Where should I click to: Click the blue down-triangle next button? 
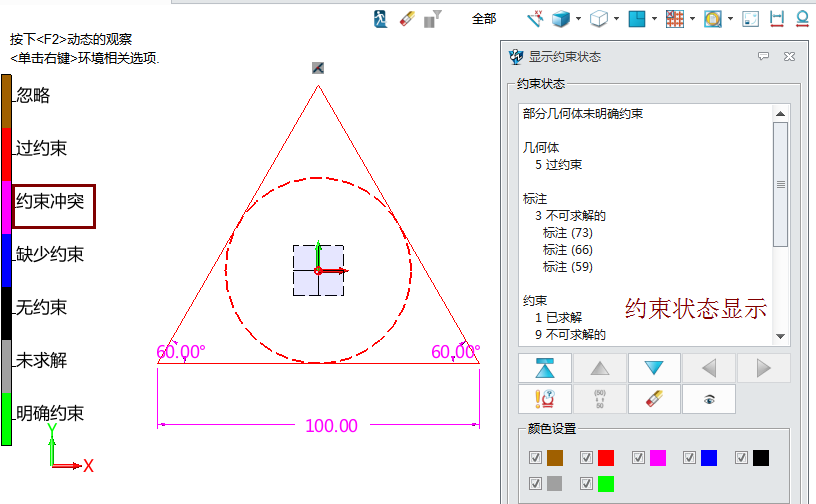click(654, 367)
